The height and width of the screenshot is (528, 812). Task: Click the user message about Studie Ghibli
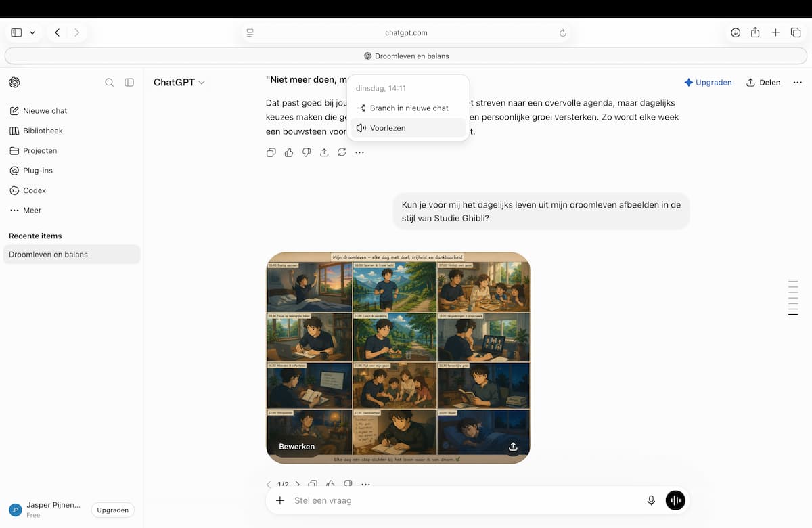541,211
